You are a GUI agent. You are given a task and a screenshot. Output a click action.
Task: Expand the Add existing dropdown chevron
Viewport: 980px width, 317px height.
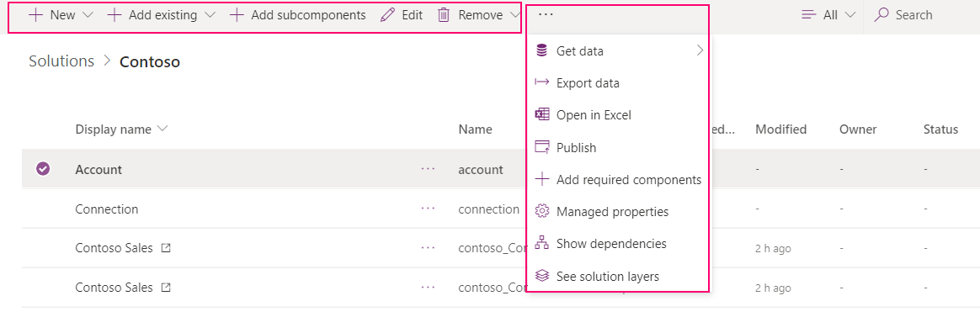point(210,15)
